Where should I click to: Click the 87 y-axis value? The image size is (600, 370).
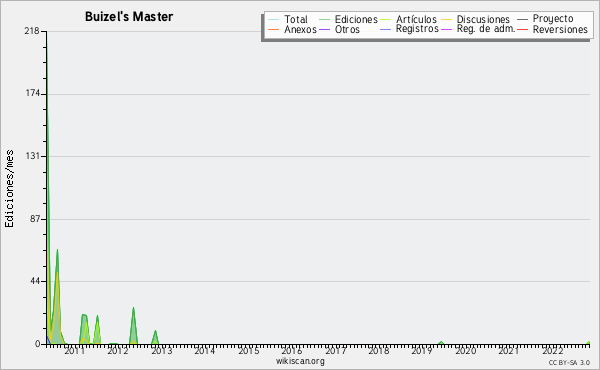[34, 219]
